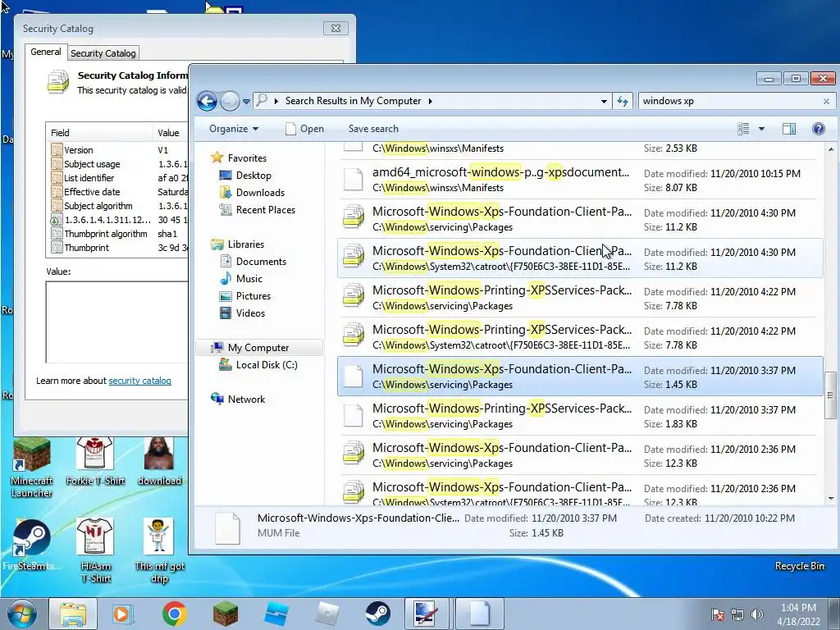
Task: Open Steam from the taskbar
Action: coord(377,614)
